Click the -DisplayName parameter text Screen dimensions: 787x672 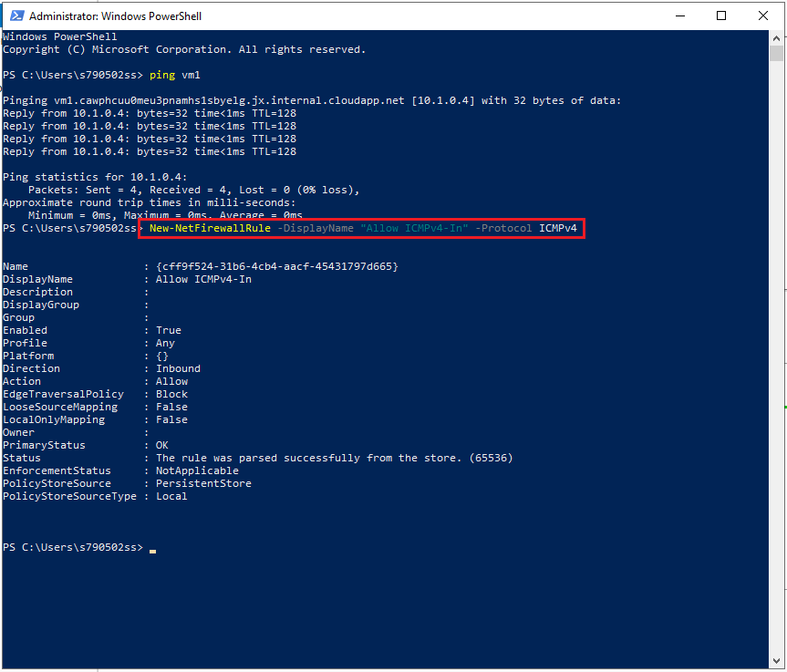(316, 228)
